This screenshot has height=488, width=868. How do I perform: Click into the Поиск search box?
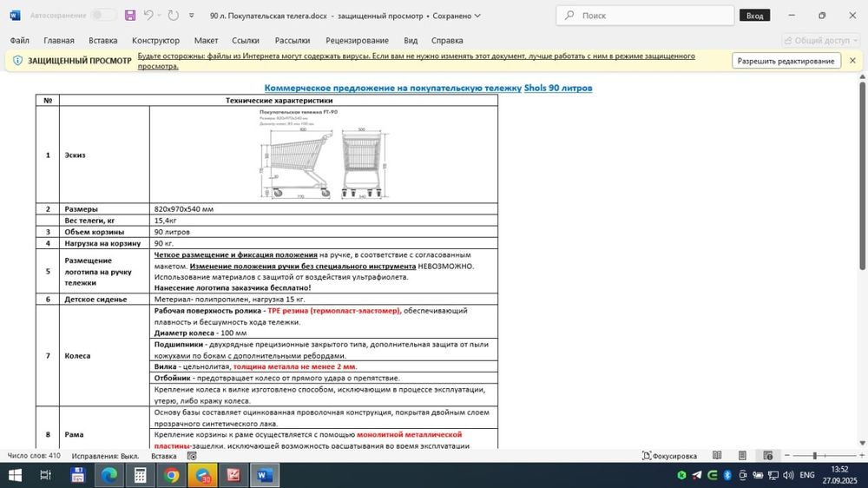645,16
